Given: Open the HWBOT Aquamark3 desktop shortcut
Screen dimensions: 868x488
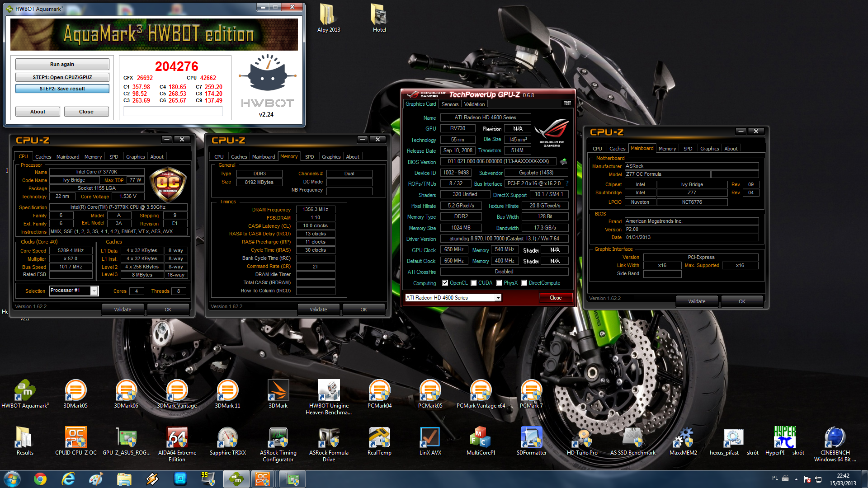Looking at the screenshot, I should point(25,393).
